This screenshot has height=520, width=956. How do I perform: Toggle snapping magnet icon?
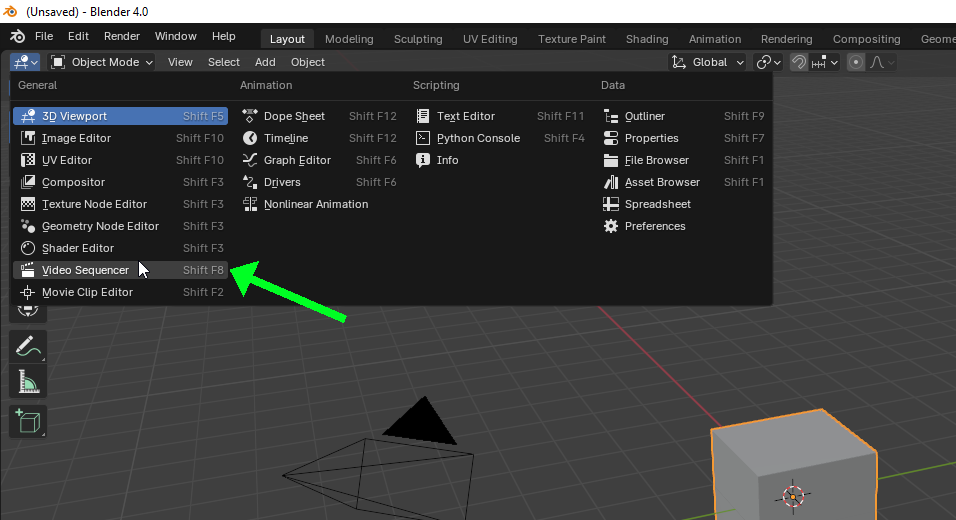pos(799,62)
